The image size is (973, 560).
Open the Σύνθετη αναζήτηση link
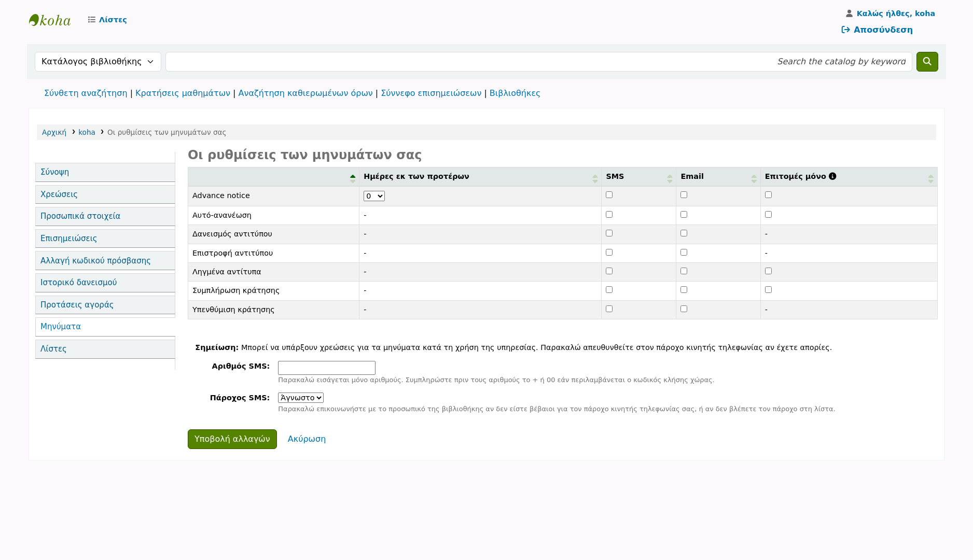pos(86,93)
